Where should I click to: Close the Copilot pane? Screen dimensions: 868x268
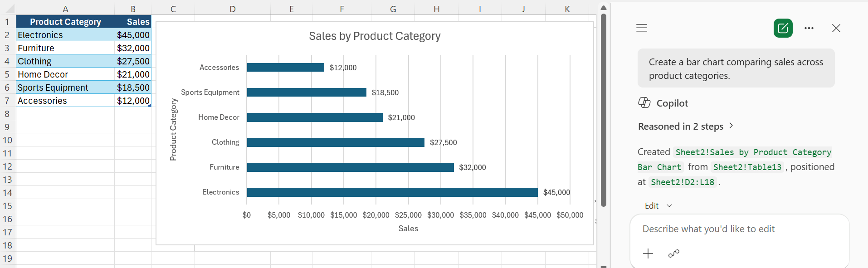click(x=836, y=28)
